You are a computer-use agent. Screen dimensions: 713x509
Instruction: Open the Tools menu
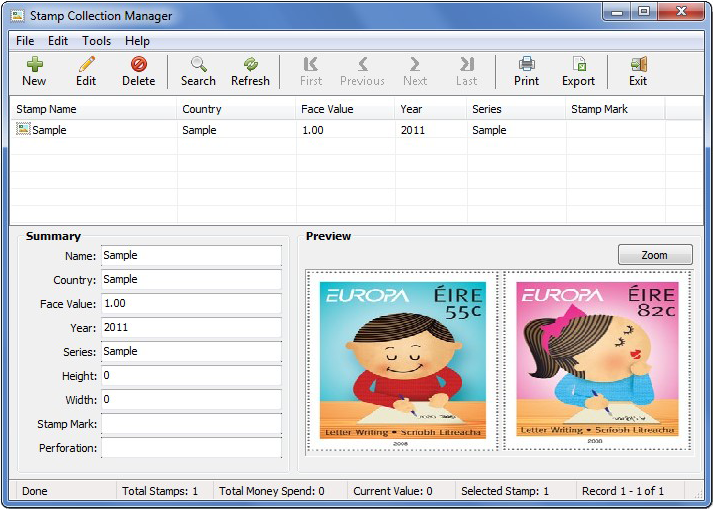pos(97,41)
